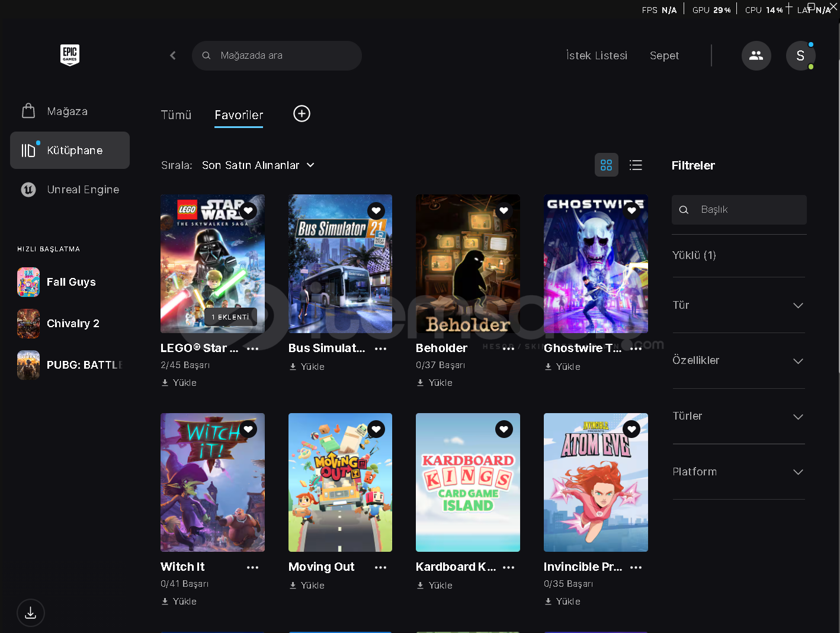Open Kütüphane in the sidebar
The height and width of the screenshot is (633, 840).
pos(70,151)
